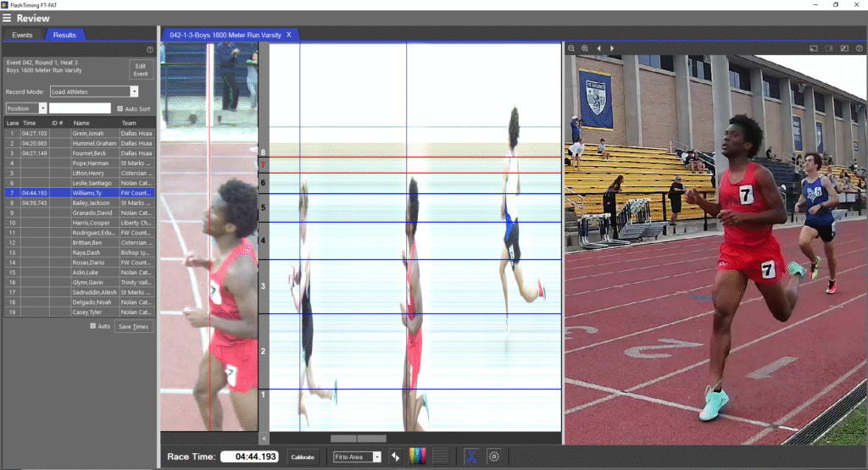Viewport: 868px width, 470px height.
Task: Select row Glynn, Gavin
Action: (79, 283)
